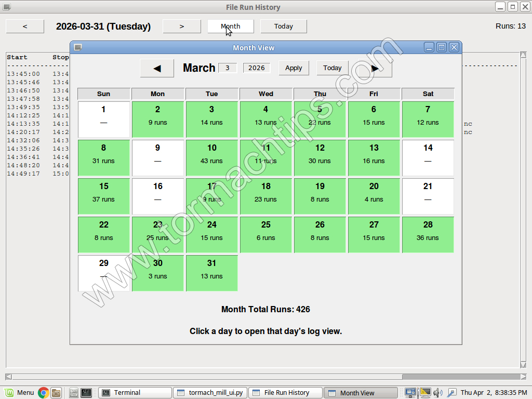
Task: Launch terminal from the panel launcher icon
Action: click(x=86, y=393)
